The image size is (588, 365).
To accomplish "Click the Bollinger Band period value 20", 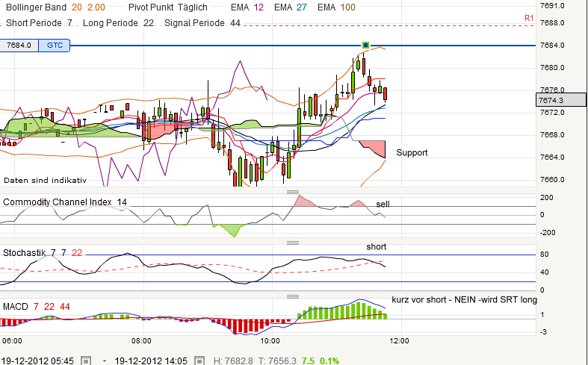I will pyautogui.click(x=76, y=7).
